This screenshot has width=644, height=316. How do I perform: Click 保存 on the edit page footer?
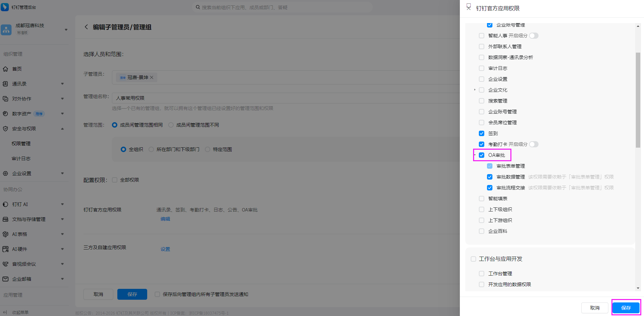(132, 294)
